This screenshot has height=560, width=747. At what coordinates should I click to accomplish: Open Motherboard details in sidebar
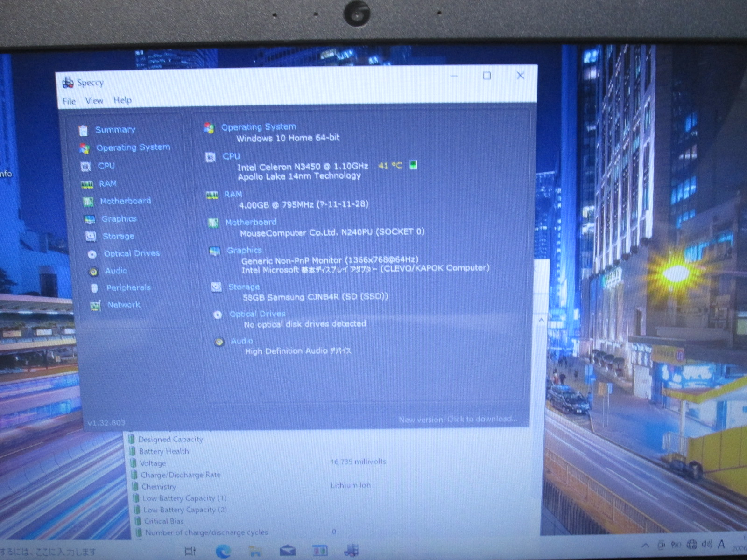[x=125, y=201]
